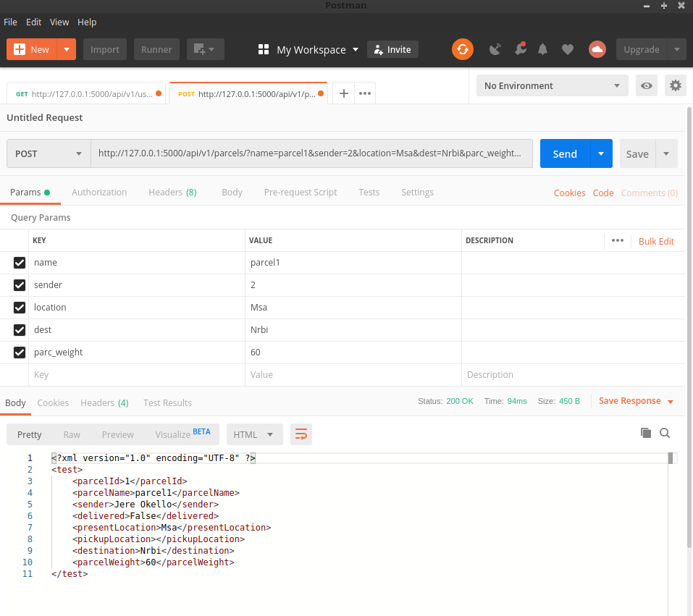
Task: Expand the New button dropdown arrow
Action: 67,49
